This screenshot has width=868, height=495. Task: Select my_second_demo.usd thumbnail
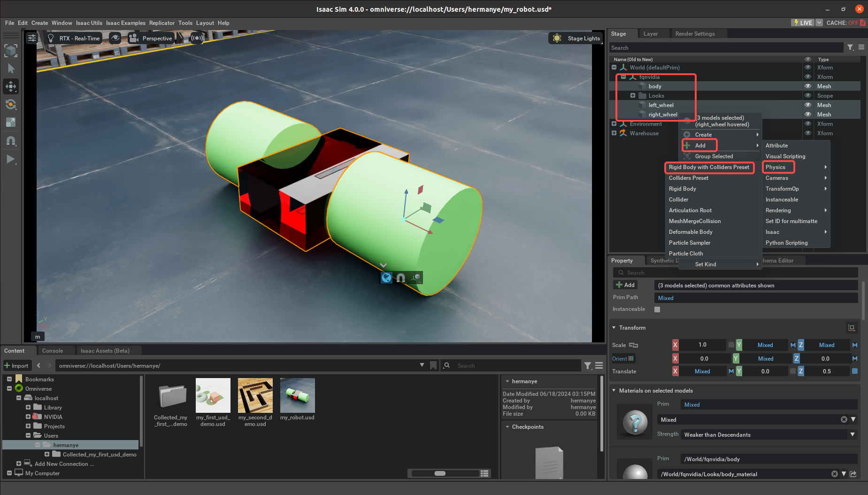pyautogui.click(x=255, y=395)
